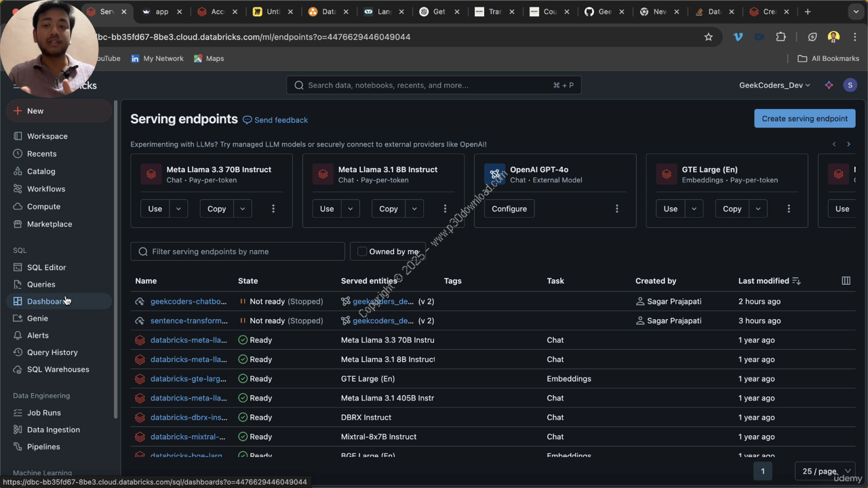Expand the Copy dropdown on Meta Llama 3.3 70B
This screenshot has width=868, height=488.
click(243, 209)
